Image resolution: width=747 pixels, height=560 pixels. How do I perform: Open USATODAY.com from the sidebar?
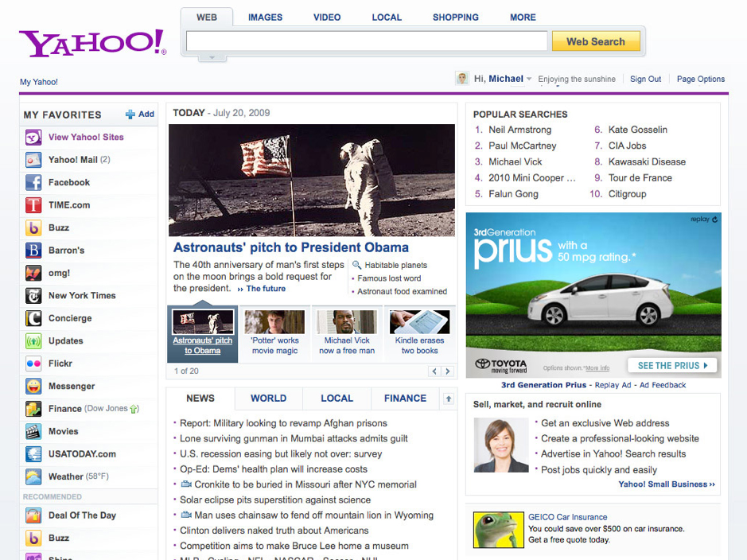(32, 454)
